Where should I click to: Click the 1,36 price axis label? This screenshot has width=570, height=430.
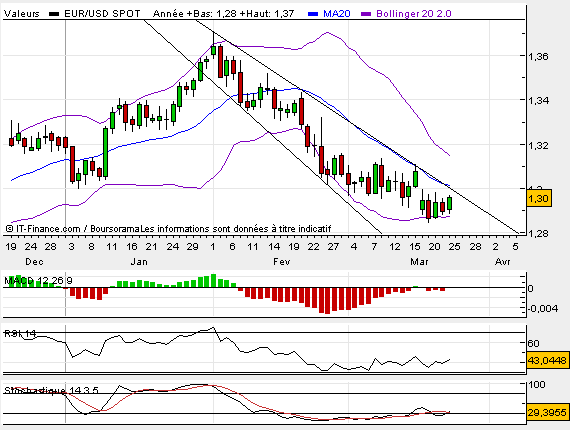point(538,57)
